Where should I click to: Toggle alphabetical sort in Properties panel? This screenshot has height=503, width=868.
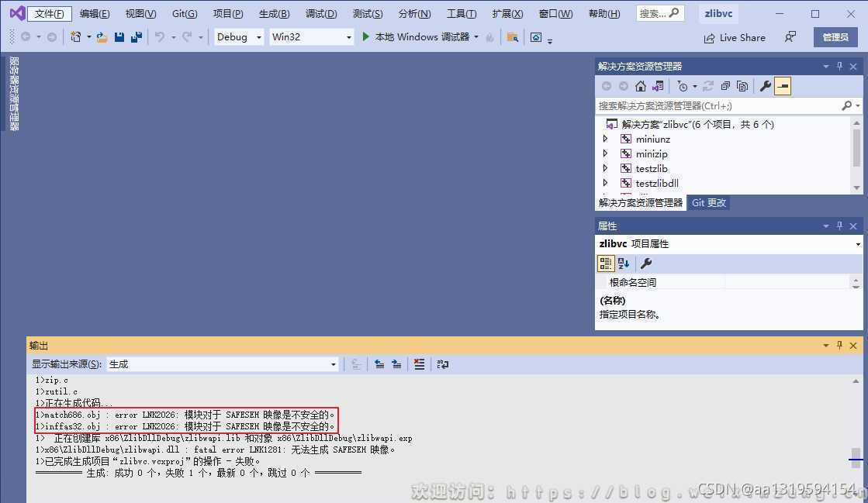point(624,264)
